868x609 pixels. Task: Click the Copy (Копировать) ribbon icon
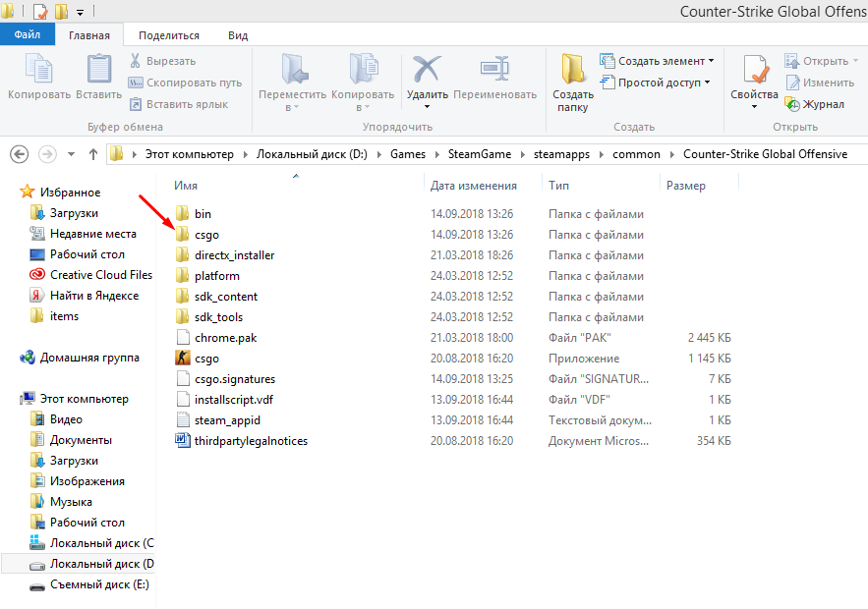pos(38,69)
